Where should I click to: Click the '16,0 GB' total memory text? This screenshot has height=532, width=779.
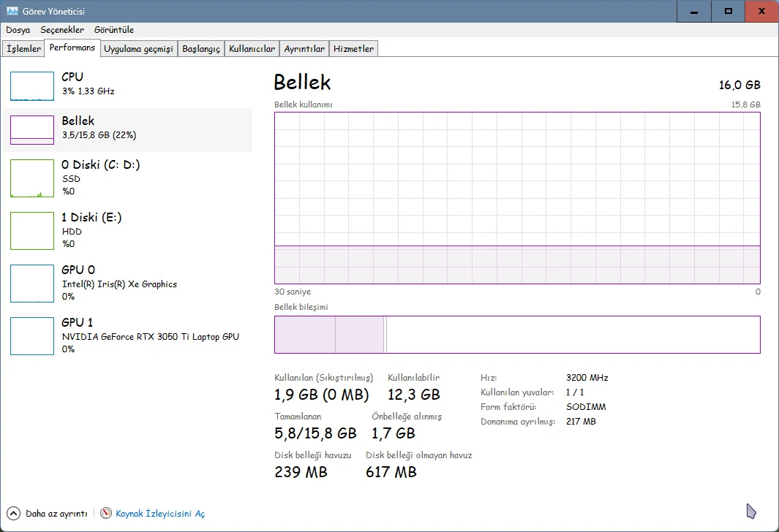point(740,85)
